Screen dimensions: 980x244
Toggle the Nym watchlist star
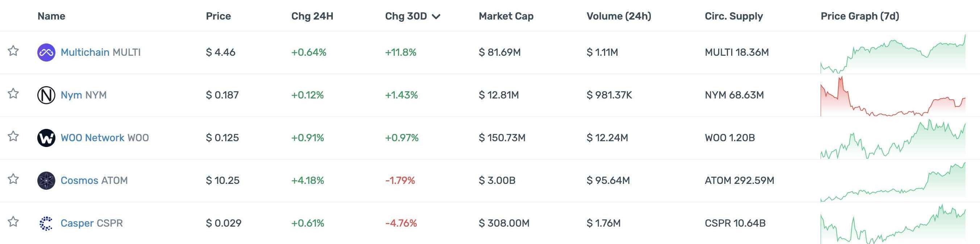tap(13, 93)
